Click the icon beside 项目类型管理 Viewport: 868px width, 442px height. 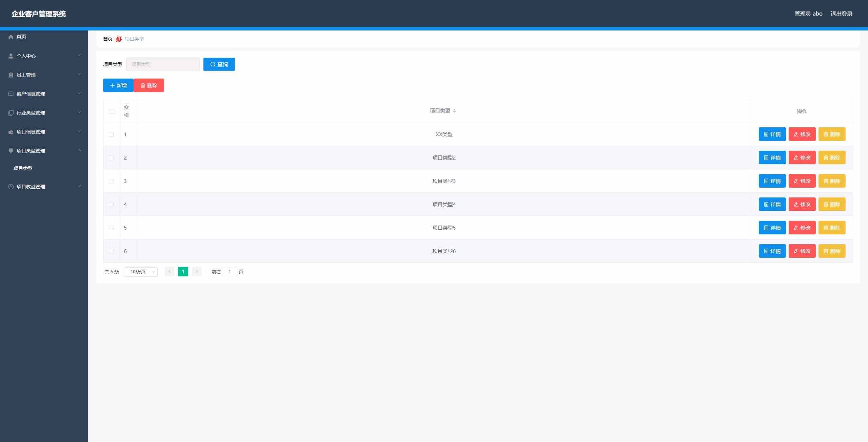11,151
